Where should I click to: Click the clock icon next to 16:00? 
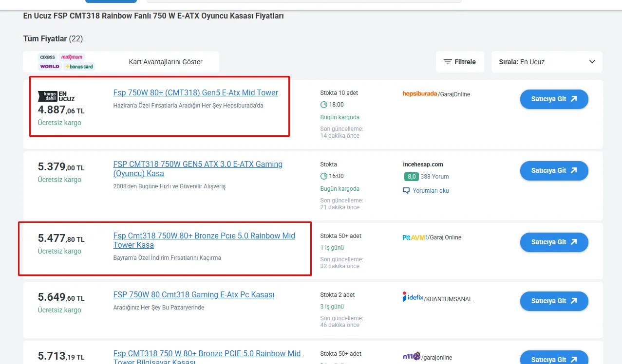pos(324,176)
